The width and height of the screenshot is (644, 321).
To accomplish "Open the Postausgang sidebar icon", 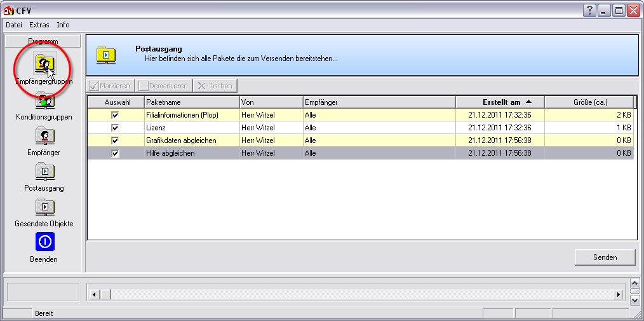I will click(x=44, y=172).
